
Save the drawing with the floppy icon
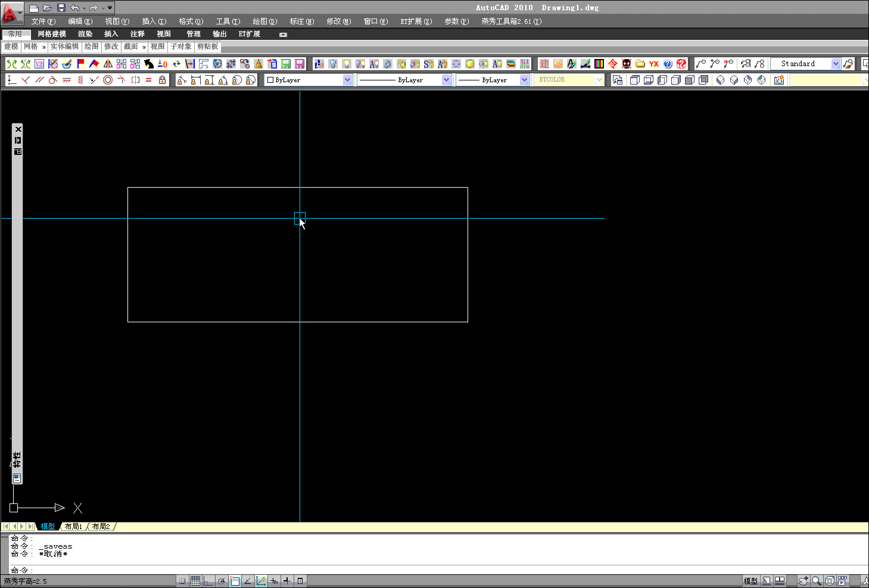[61, 8]
